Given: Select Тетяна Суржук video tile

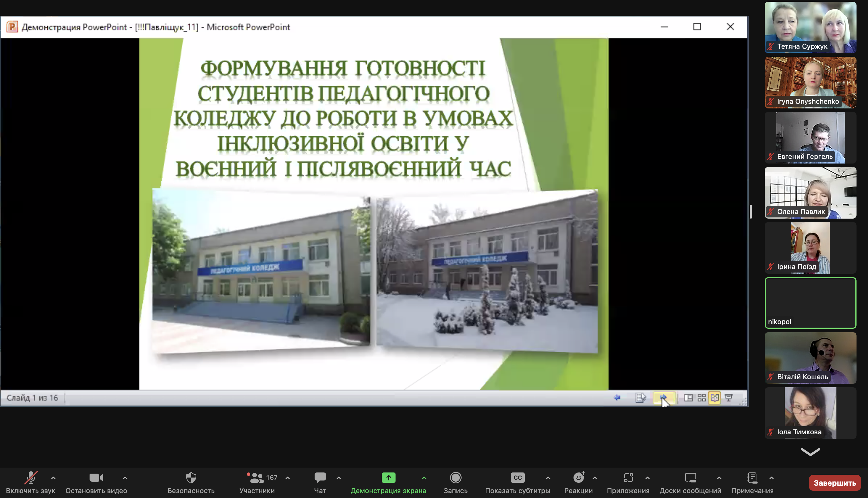Looking at the screenshot, I should [x=811, y=27].
